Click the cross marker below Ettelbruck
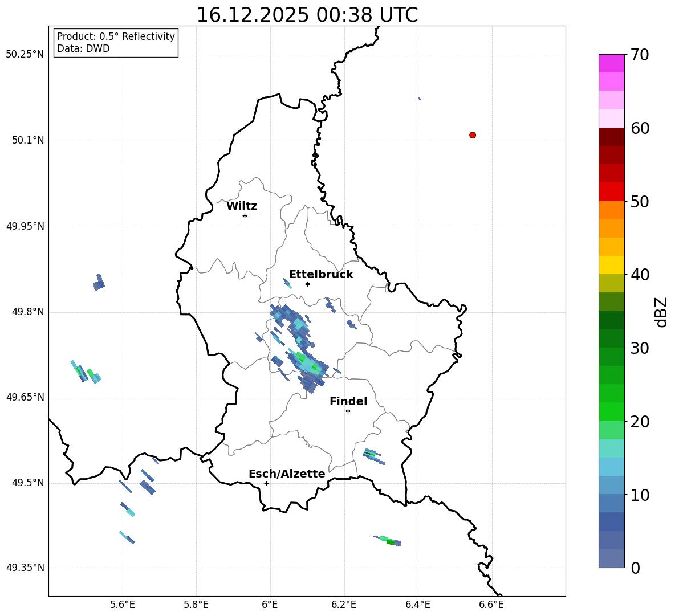This screenshot has width=675, height=616. click(307, 284)
